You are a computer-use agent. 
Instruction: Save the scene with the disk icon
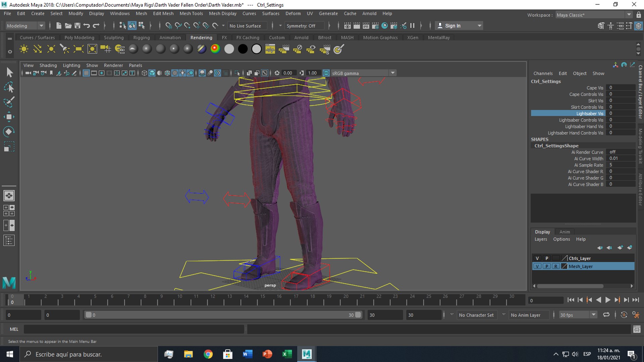pos(77,25)
